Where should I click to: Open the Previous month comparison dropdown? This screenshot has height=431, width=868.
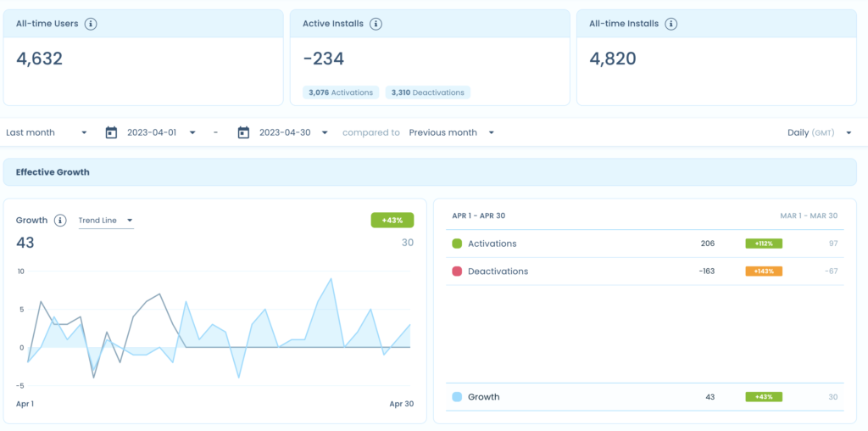coord(451,132)
